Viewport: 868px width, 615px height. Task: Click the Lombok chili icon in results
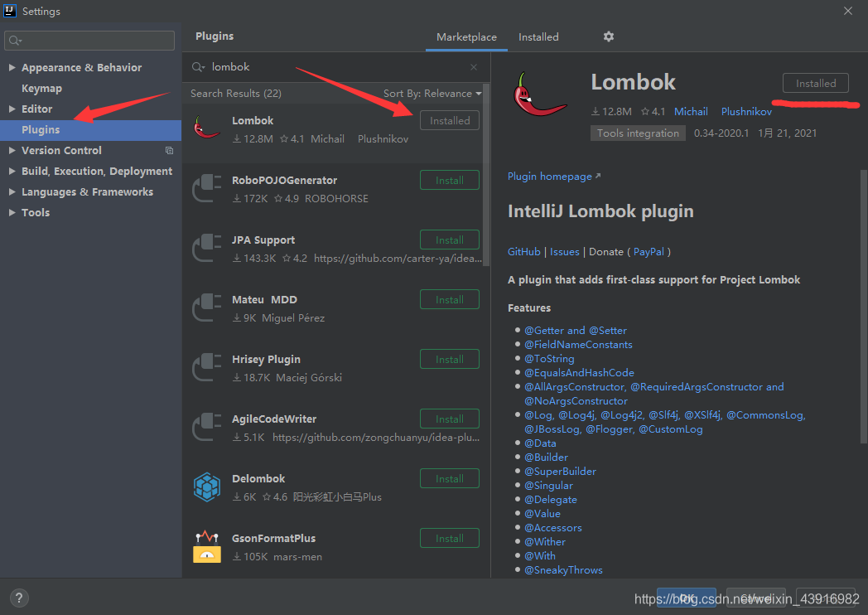point(207,128)
